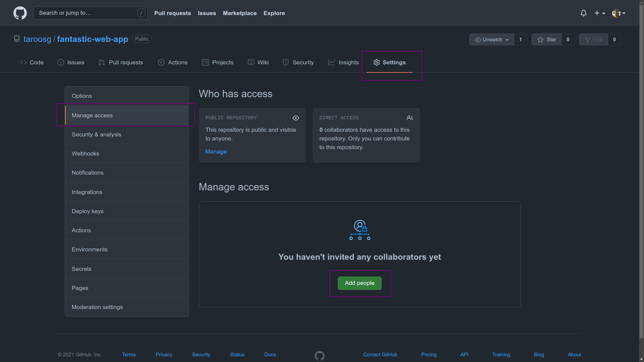Open Actions in settings sidebar

pos(127,230)
